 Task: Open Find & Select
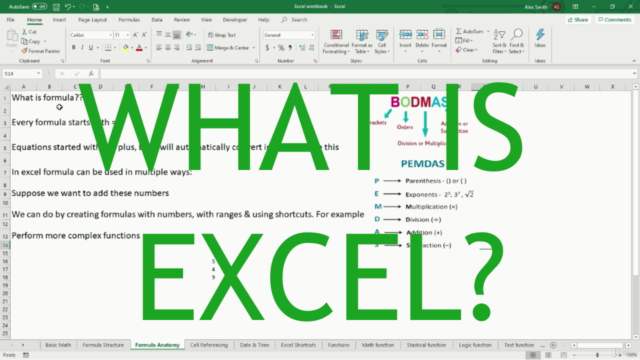(517, 41)
